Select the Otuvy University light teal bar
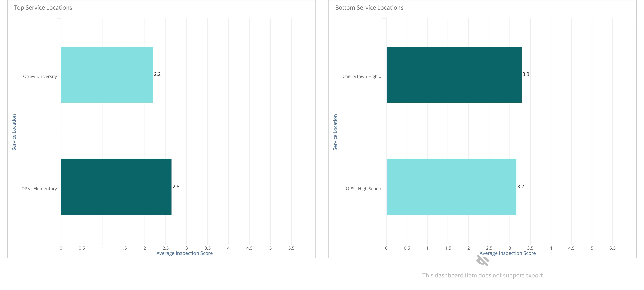 [107, 75]
